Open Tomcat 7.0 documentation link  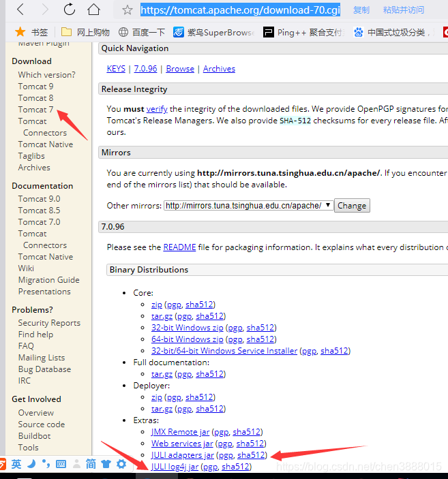39,222
